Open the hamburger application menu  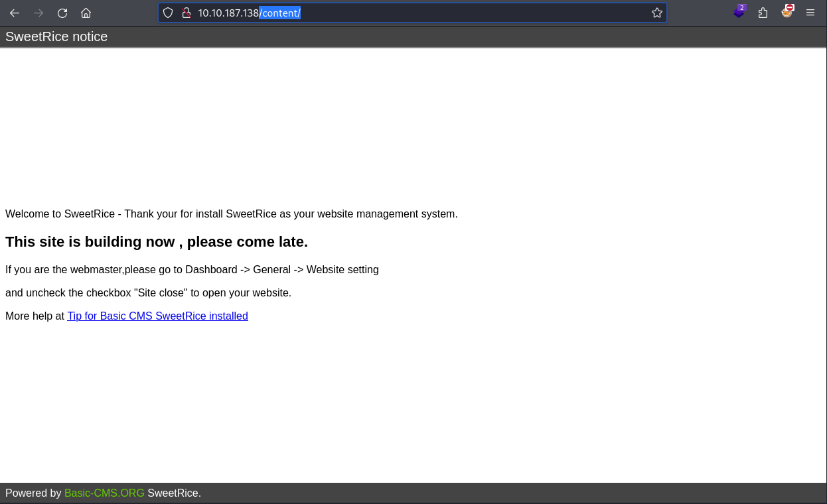coord(810,13)
